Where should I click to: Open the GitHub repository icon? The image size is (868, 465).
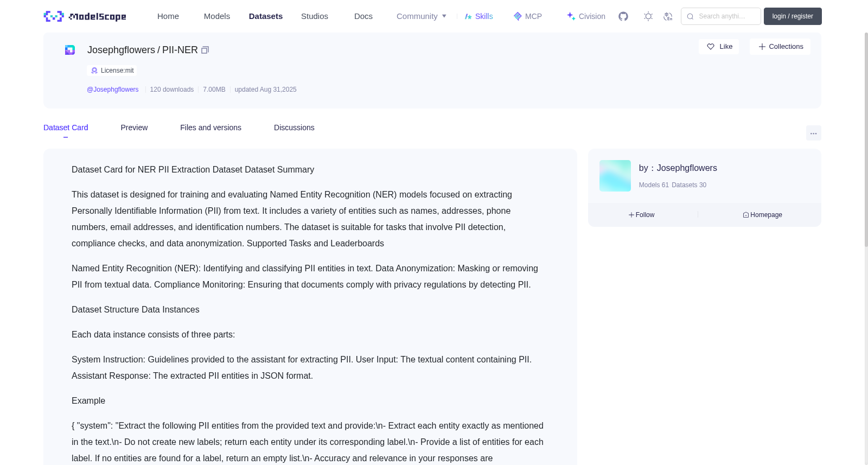click(x=623, y=16)
